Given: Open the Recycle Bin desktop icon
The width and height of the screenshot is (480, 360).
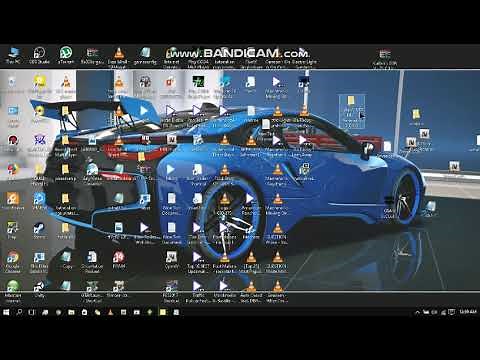Looking at the screenshot, I should click(12, 85).
